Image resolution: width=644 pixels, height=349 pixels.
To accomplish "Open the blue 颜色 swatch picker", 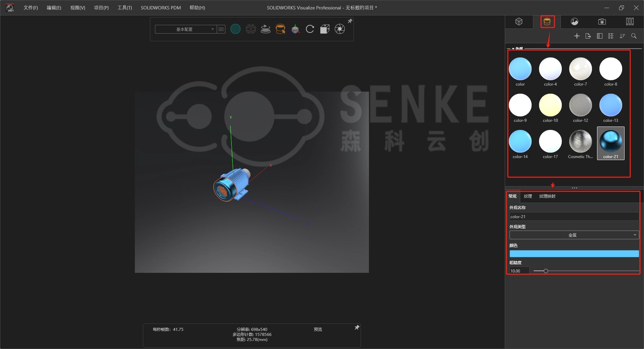I will [574, 254].
